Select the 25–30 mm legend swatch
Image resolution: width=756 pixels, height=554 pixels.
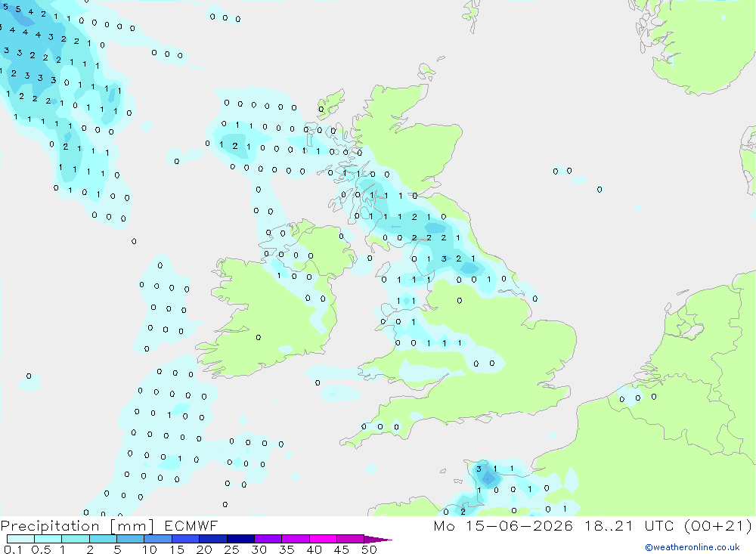[240, 539]
